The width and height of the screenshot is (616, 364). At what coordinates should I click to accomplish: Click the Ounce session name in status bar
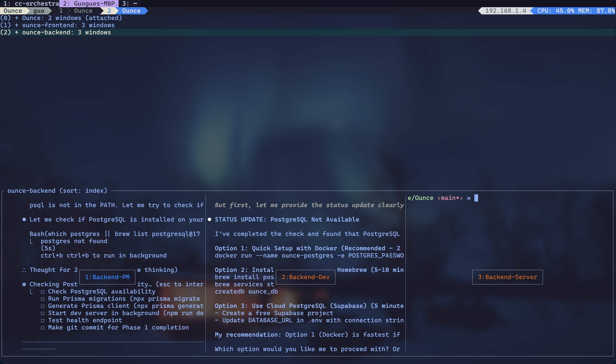pyautogui.click(x=13, y=11)
